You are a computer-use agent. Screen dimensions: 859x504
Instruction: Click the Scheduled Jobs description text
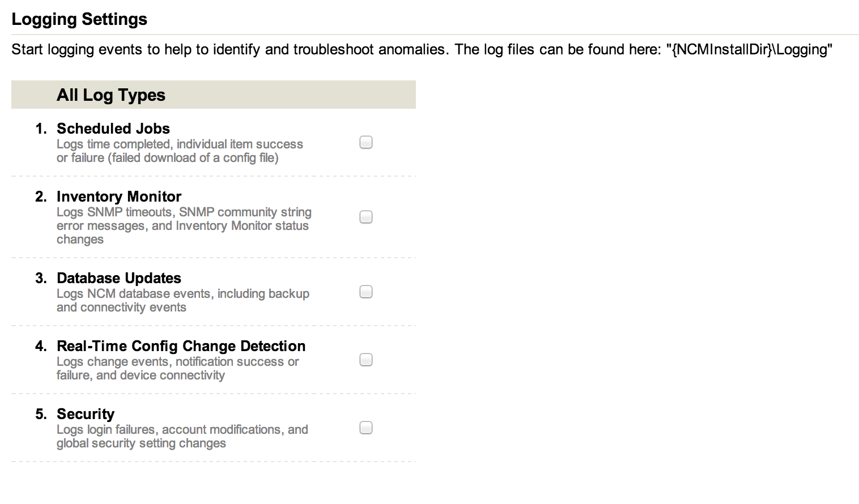pos(180,151)
